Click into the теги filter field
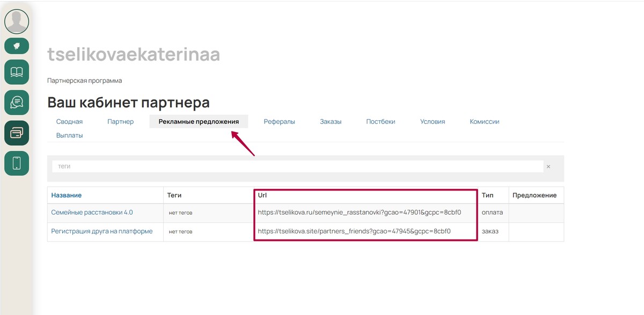644x315 pixels. point(297,167)
